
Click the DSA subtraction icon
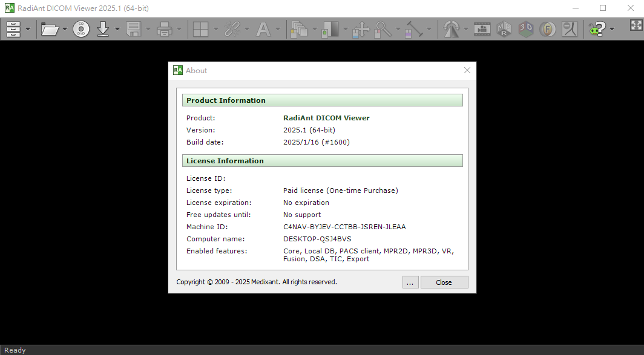coord(570,28)
